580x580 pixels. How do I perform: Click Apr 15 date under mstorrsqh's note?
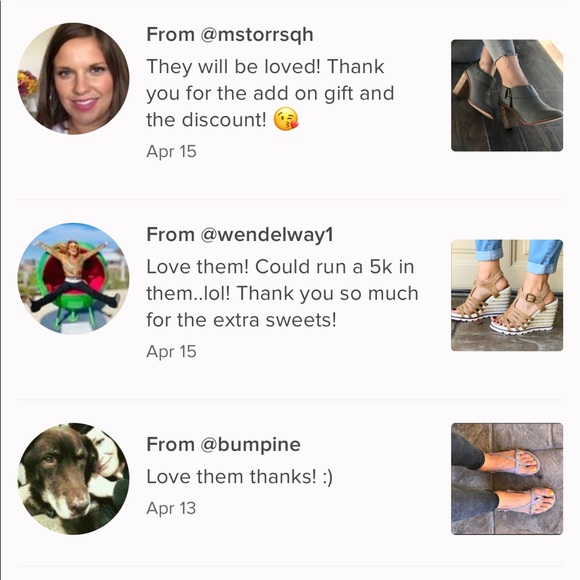[171, 152]
